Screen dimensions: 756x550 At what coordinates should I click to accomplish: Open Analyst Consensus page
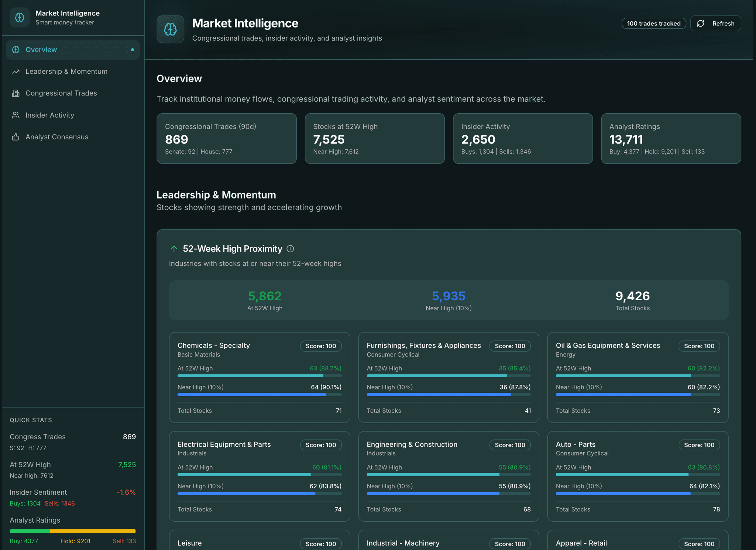tap(73, 137)
